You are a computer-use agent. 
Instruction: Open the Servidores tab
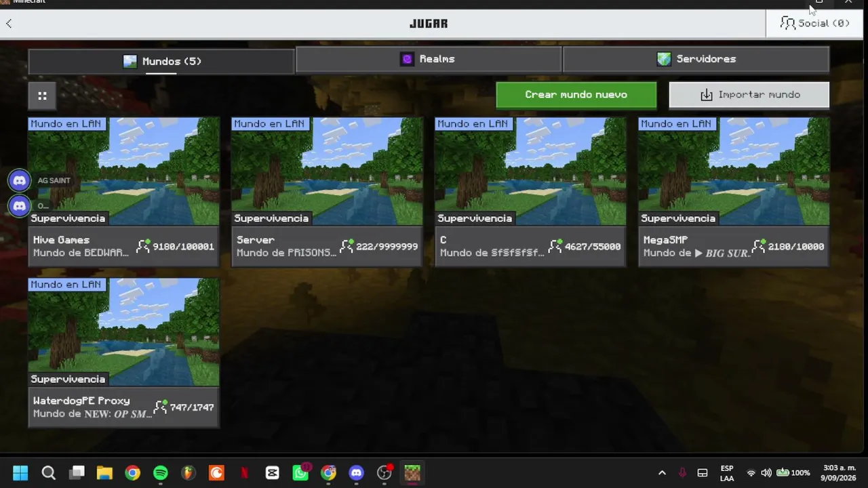click(x=696, y=59)
